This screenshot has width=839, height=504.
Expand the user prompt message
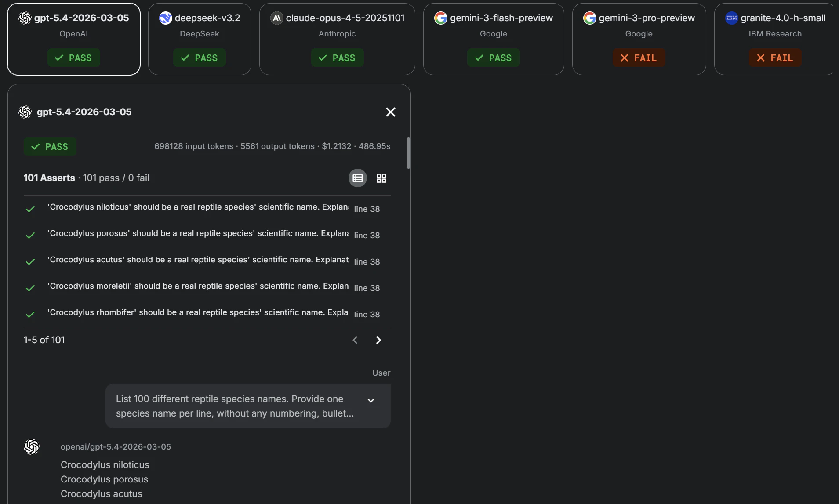pos(371,401)
